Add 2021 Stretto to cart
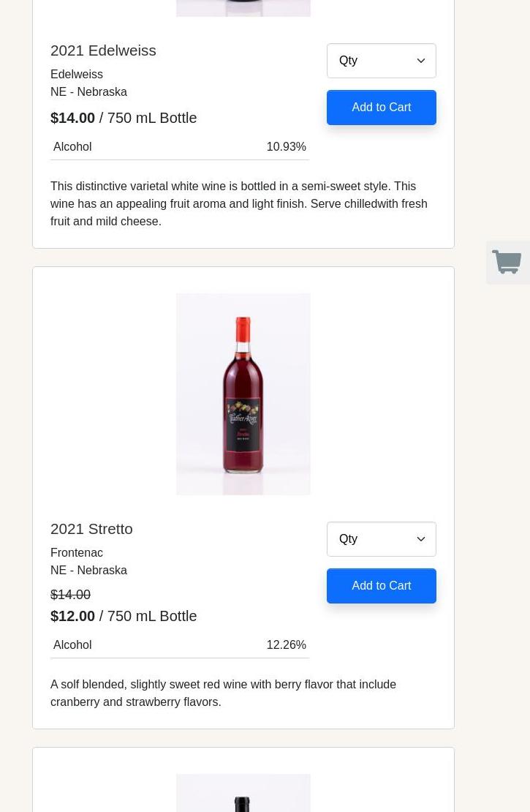The image size is (530, 812). (x=381, y=586)
